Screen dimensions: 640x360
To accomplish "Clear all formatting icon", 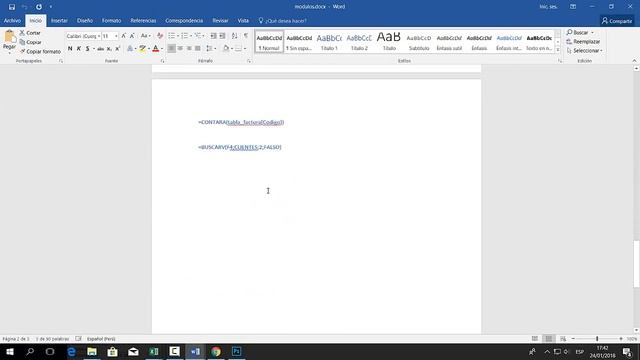I will 160,36.
